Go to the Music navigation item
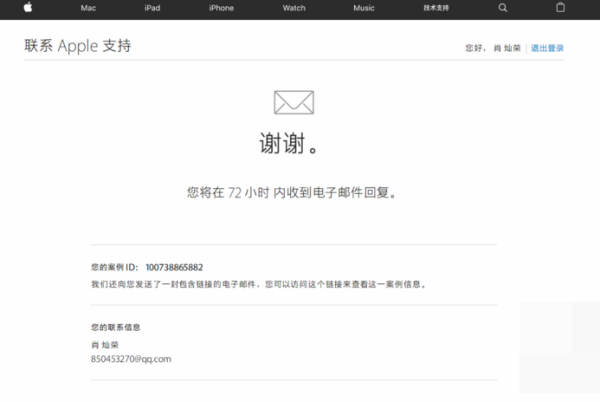The height and width of the screenshot is (402, 600). click(364, 8)
